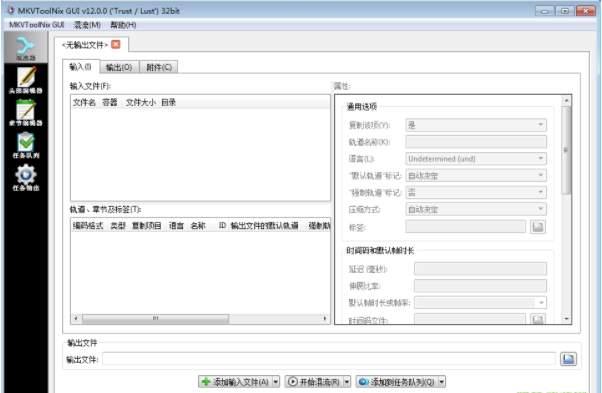Open the 强制轨道 标记 dropdown
The width and height of the screenshot is (602, 393).
pyautogui.click(x=476, y=192)
